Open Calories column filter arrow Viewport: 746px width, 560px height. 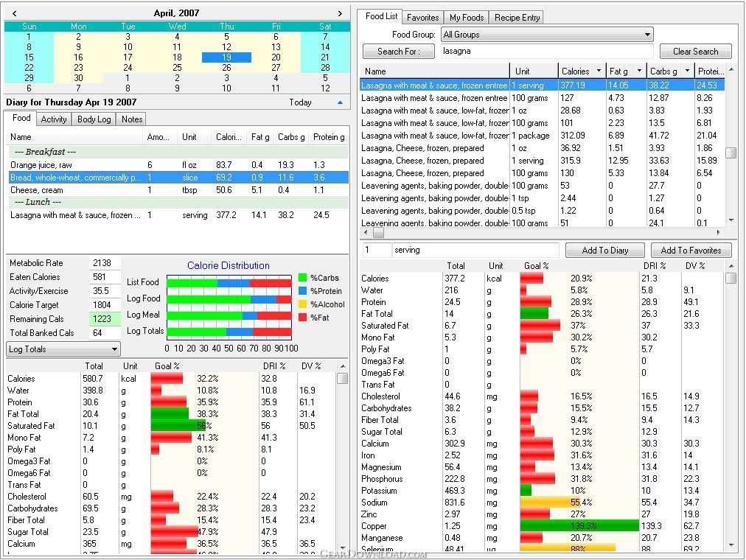pos(599,71)
